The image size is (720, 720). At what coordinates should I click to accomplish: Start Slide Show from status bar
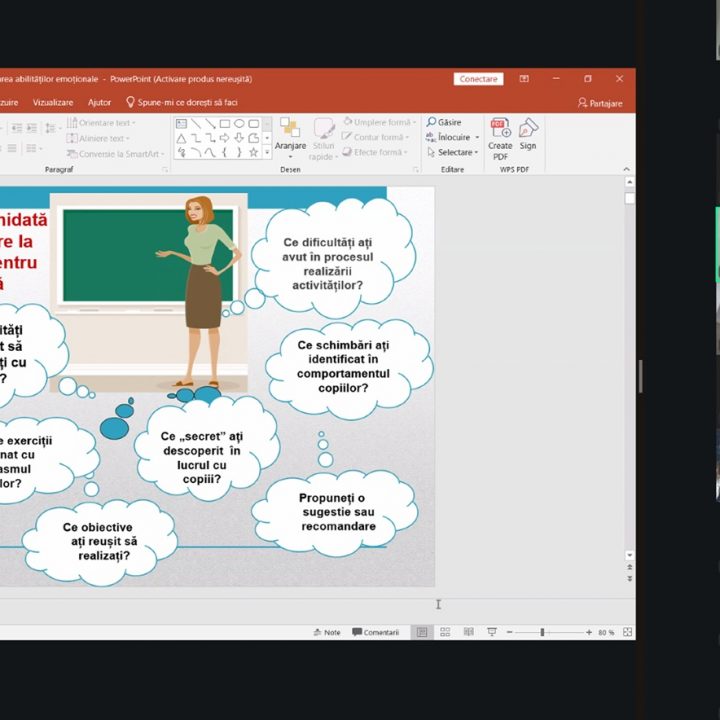tap(491, 632)
